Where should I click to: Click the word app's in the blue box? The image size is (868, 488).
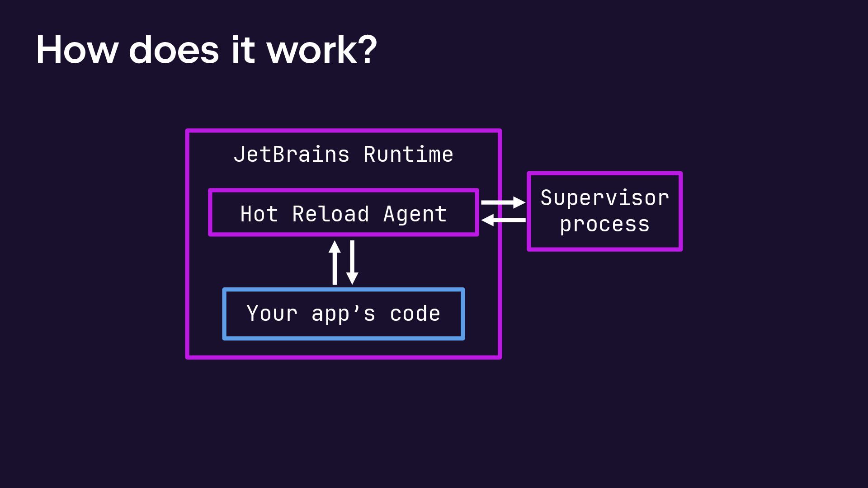tap(344, 314)
